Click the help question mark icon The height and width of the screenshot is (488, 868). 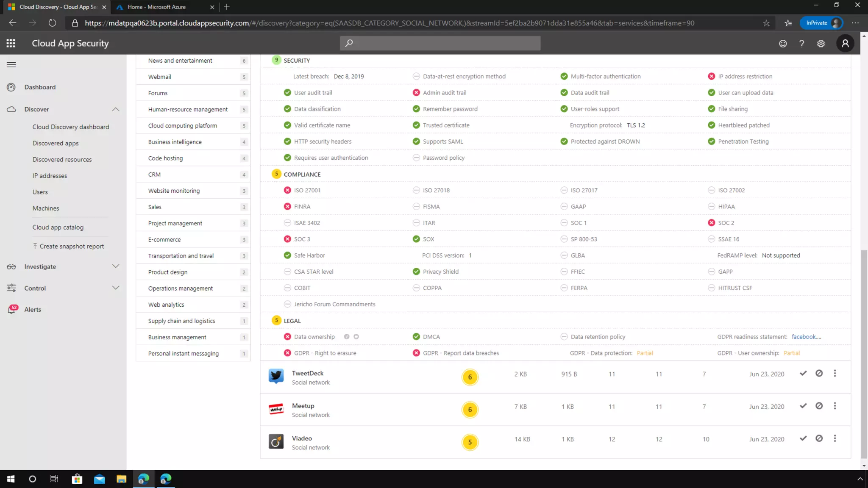801,44
